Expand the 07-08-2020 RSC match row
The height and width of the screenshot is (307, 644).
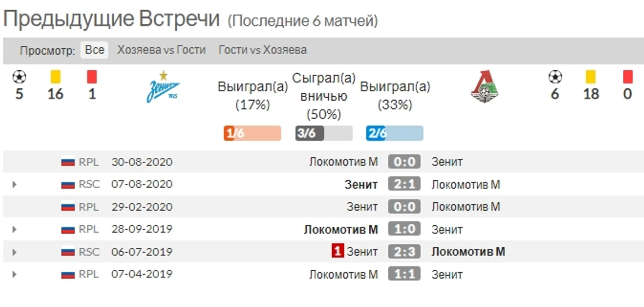coord(15,184)
